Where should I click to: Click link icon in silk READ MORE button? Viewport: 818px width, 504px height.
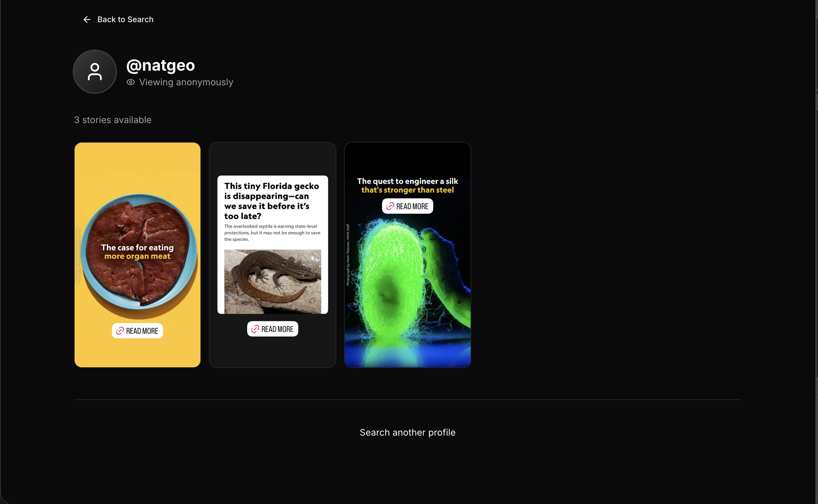[x=390, y=206]
